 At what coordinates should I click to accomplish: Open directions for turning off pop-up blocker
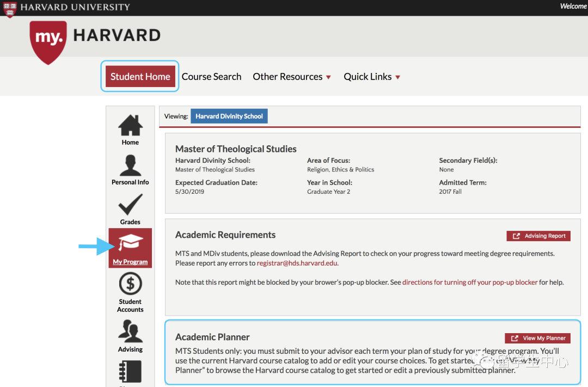pos(470,282)
